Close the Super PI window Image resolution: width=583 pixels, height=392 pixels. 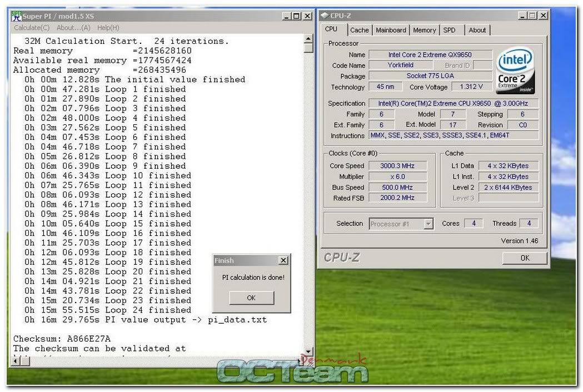pyautogui.click(x=307, y=16)
